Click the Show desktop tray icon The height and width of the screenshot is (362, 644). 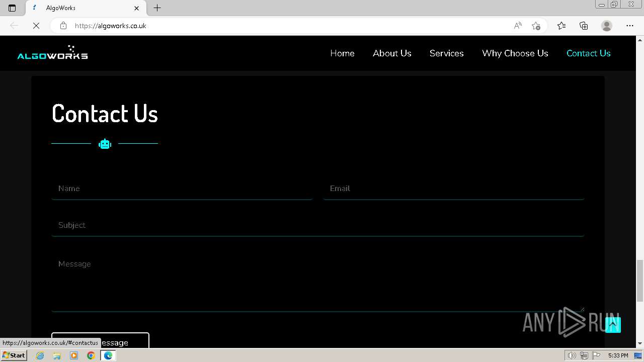(638, 355)
